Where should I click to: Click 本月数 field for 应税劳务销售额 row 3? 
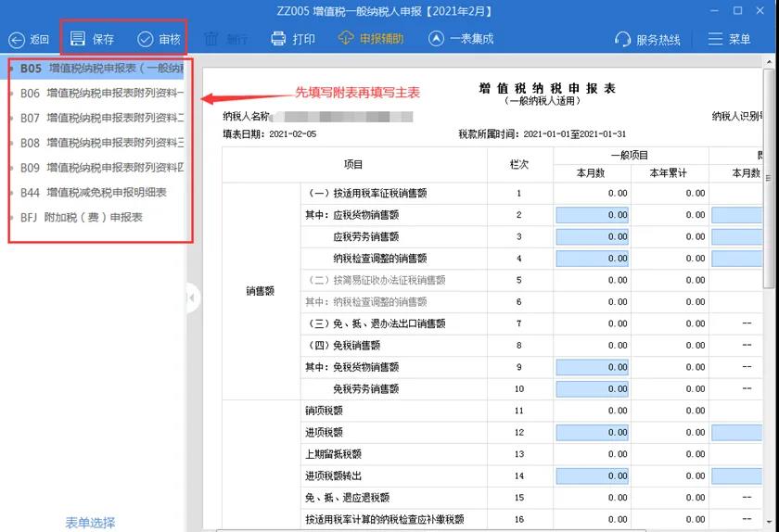[593, 237]
